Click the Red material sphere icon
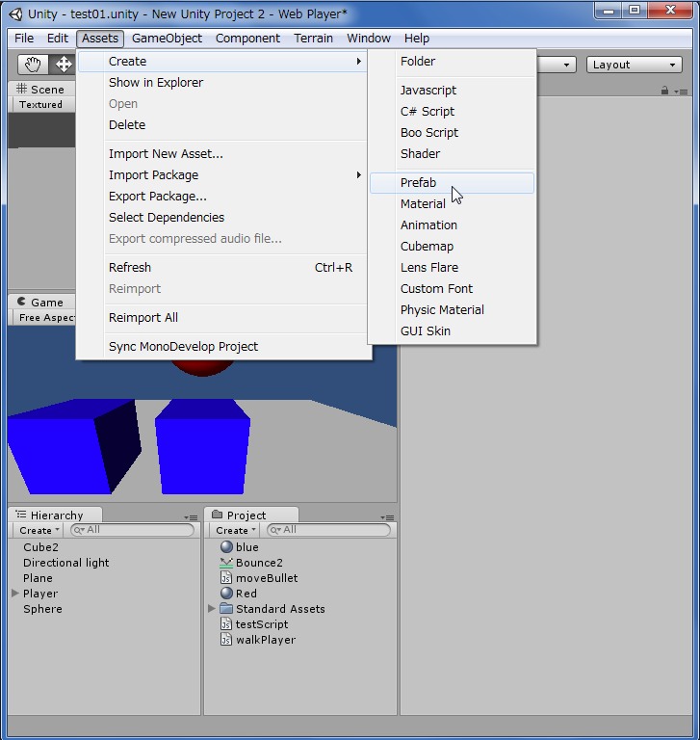The width and height of the screenshot is (700, 740). (226, 593)
